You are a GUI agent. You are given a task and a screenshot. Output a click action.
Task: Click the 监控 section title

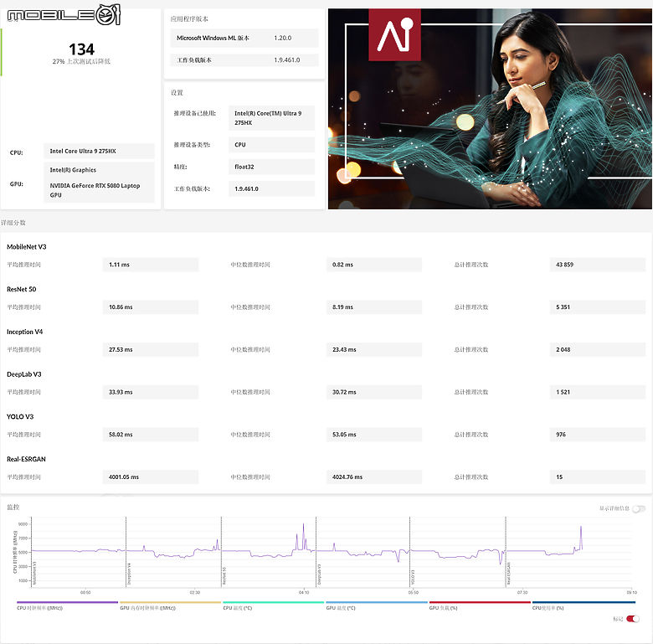[13, 507]
